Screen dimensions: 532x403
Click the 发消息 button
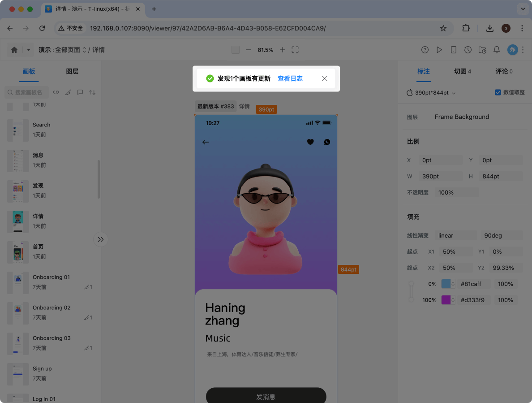tap(266, 396)
